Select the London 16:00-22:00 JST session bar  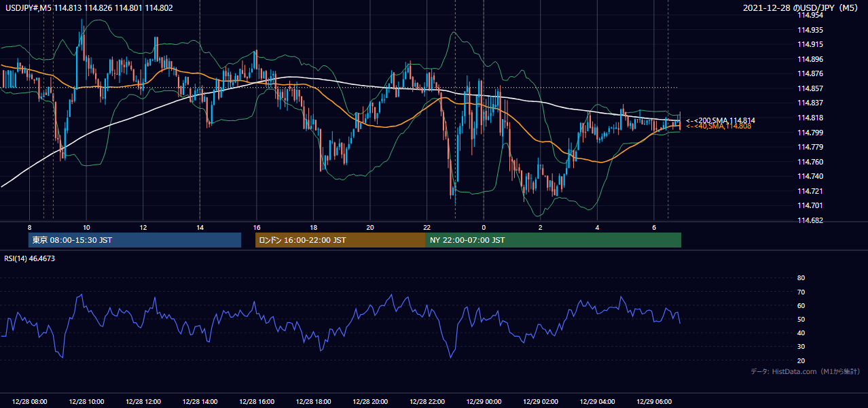tap(340, 240)
